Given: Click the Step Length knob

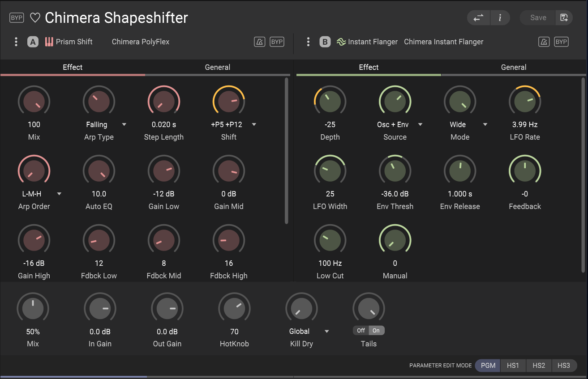Looking at the screenshot, I should coord(164,102).
